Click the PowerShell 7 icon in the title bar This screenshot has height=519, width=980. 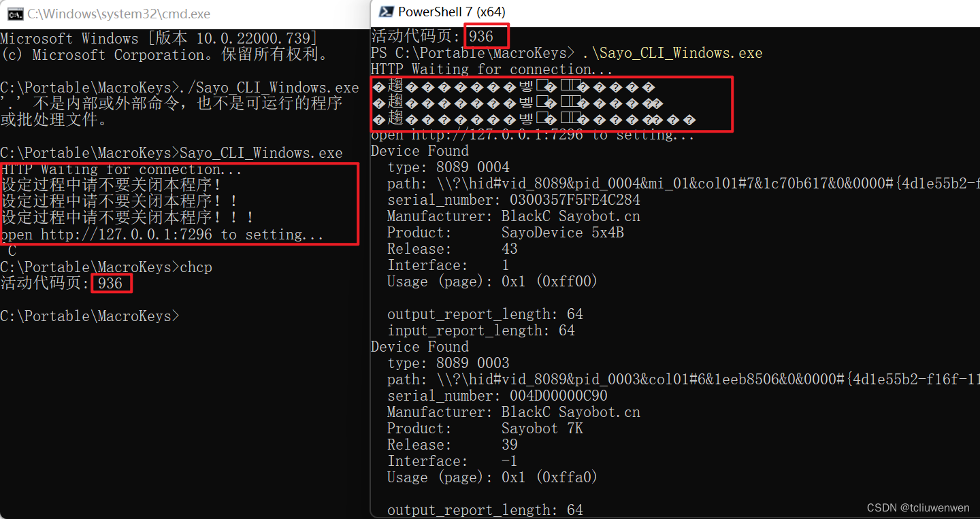coord(385,11)
